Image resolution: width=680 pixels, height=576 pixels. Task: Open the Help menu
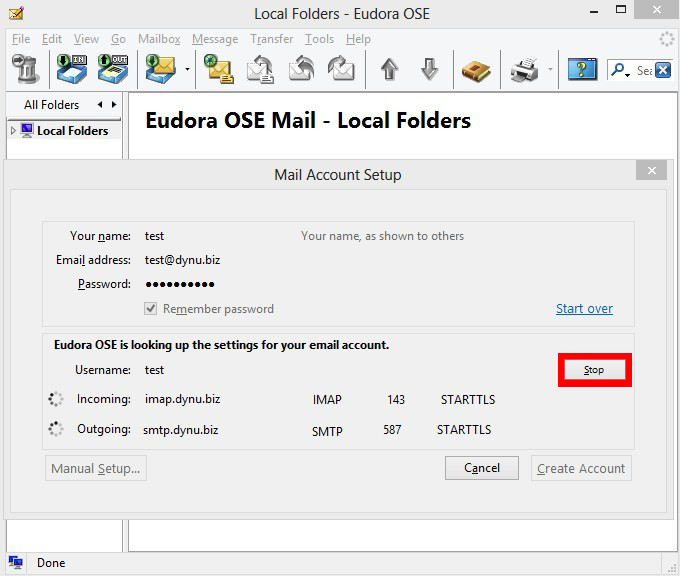(358, 39)
